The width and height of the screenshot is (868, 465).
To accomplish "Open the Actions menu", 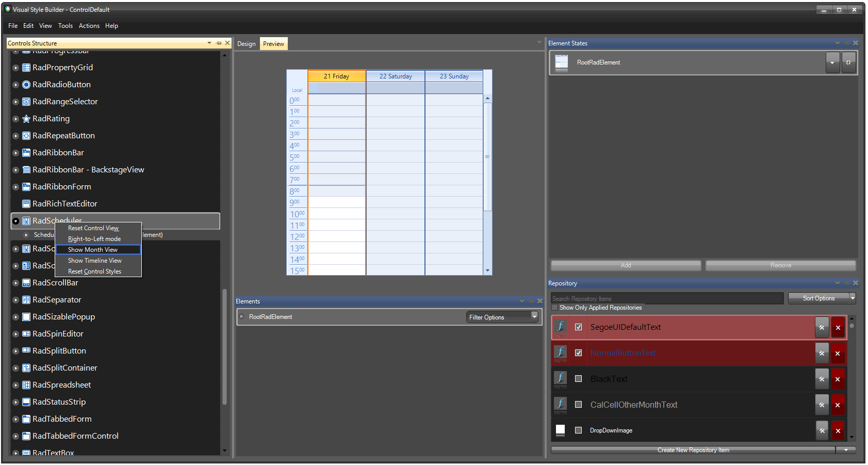I will (x=89, y=26).
